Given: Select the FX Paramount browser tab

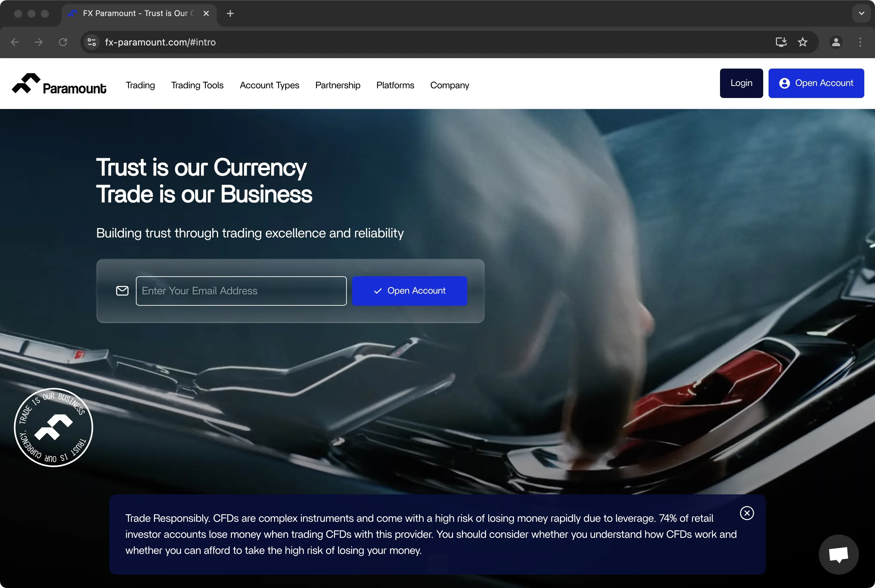Looking at the screenshot, I should point(139,14).
